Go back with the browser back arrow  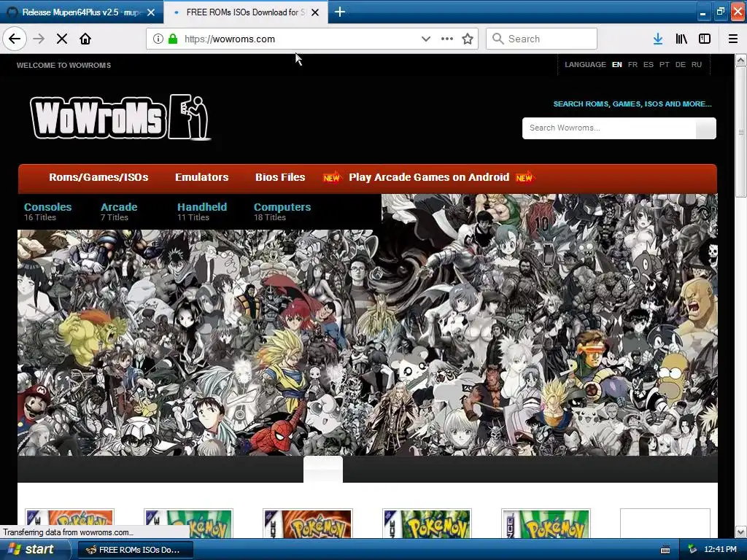point(15,39)
